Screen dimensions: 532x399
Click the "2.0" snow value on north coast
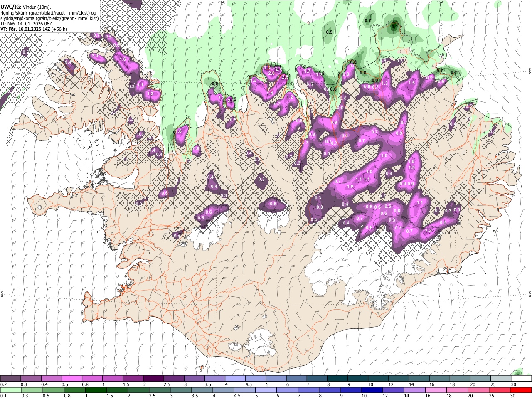click(271, 73)
